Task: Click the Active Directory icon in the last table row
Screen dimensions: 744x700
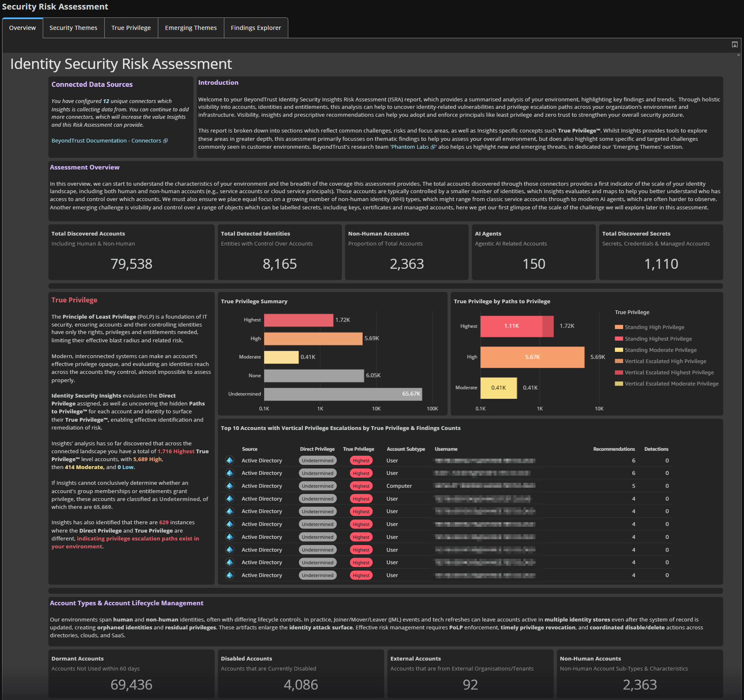Action: 230,575
